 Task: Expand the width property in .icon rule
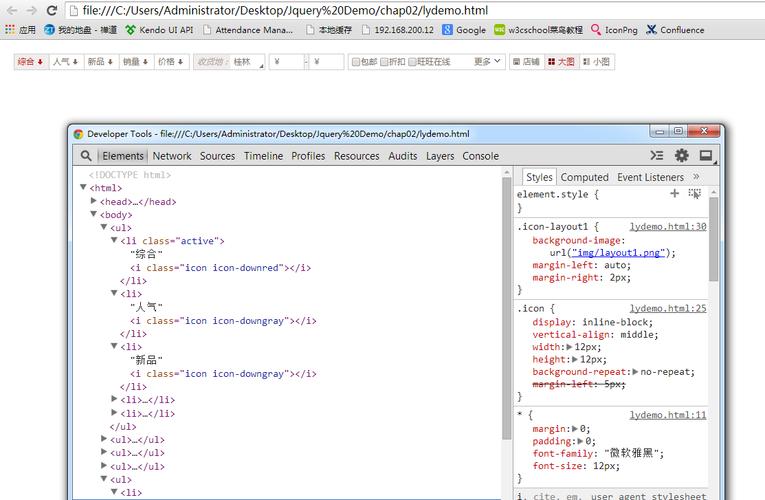(569, 347)
